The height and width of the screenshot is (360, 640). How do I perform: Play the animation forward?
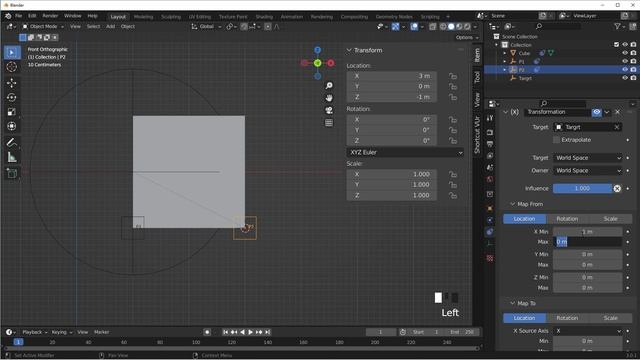(x=250, y=332)
